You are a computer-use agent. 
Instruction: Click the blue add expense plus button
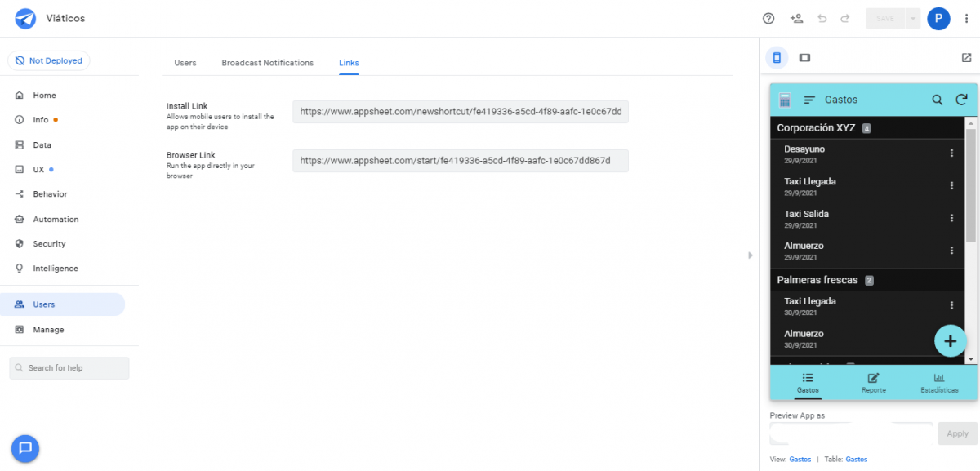tap(950, 340)
